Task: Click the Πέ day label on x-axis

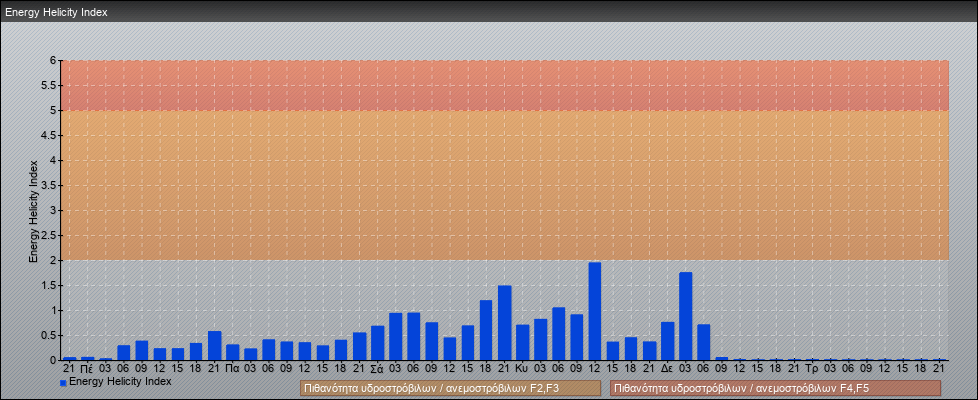Action: (87, 369)
